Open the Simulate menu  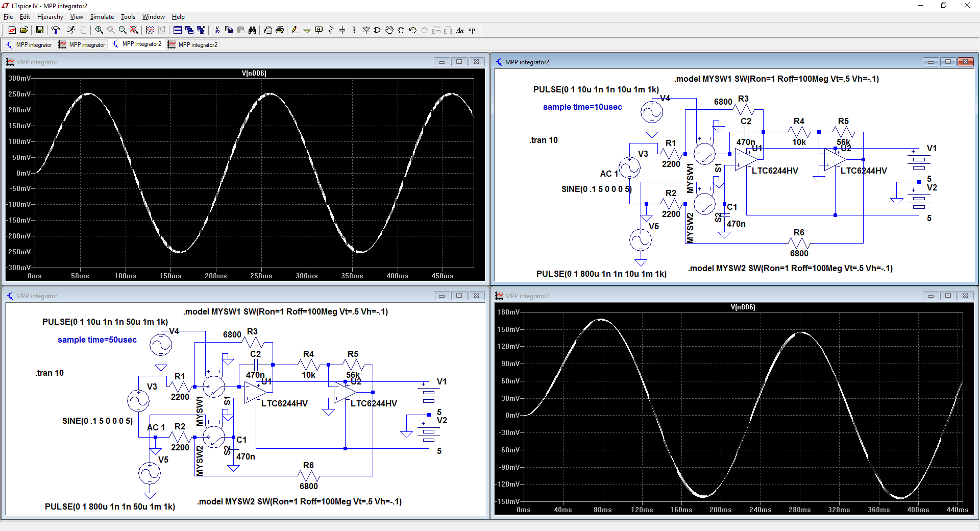coord(102,17)
